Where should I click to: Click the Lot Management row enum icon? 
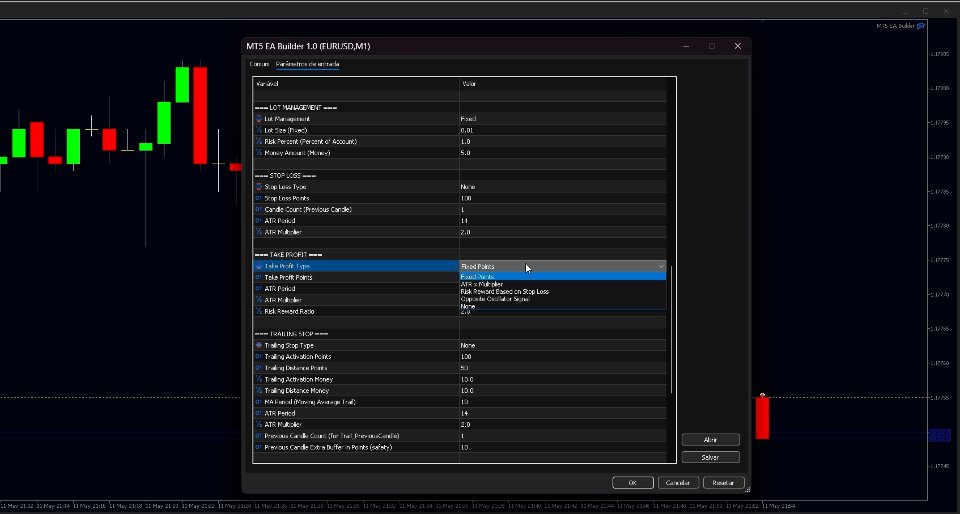point(258,119)
